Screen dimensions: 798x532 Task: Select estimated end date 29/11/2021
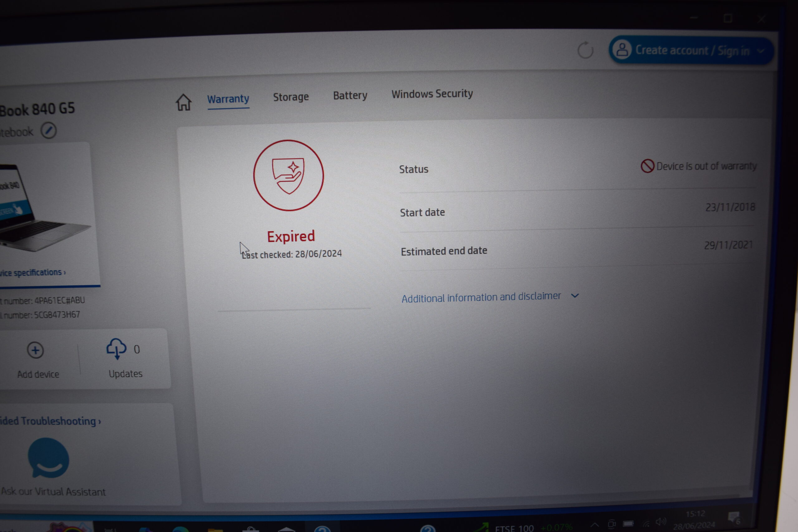coord(729,245)
